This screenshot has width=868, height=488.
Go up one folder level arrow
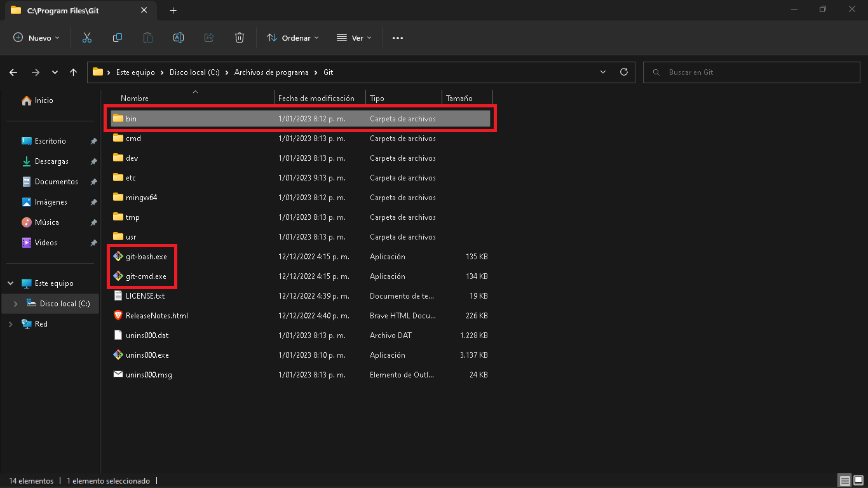click(x=74, y=72)
